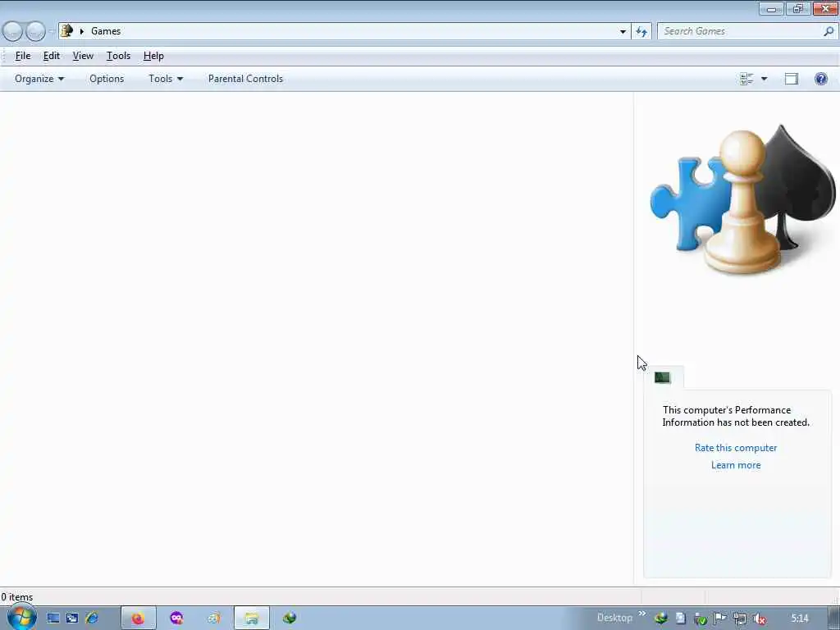Click the green check shield tray icon

pos(700,619)
